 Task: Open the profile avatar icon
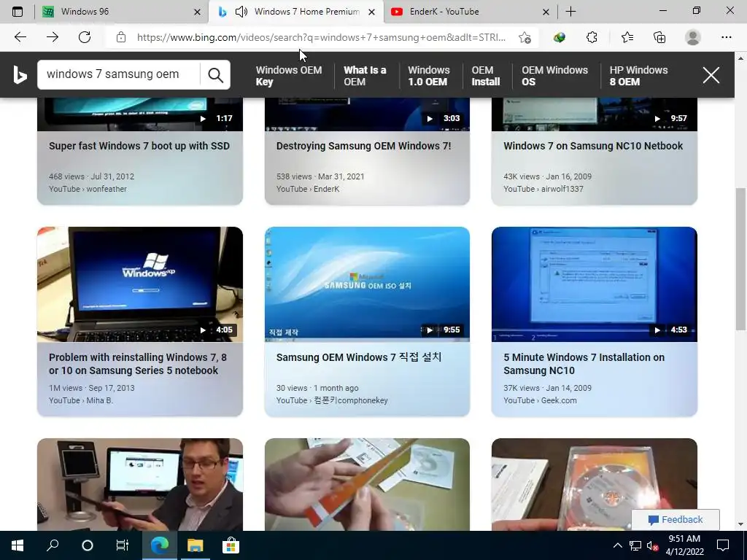[x=693, y=37]
